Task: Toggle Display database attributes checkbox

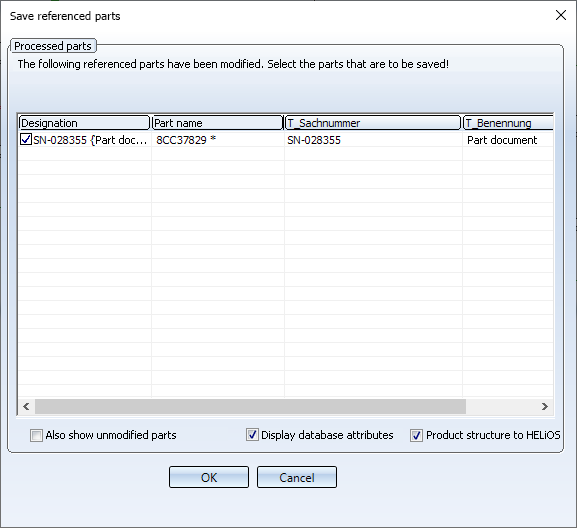Action: click(252, 435)
